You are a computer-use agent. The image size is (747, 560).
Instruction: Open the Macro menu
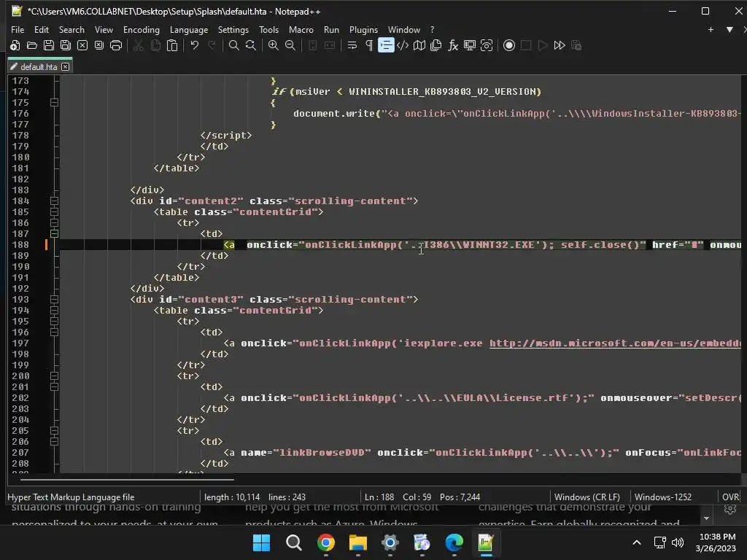point(301,29)
